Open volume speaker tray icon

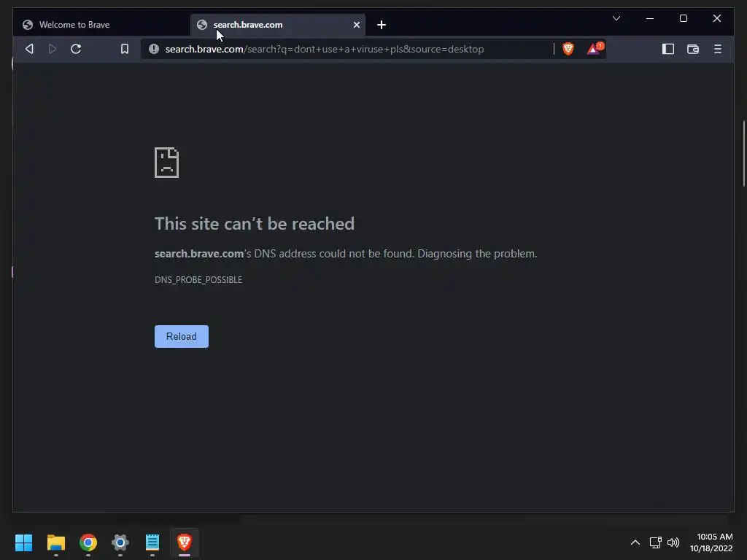(673, 542)
